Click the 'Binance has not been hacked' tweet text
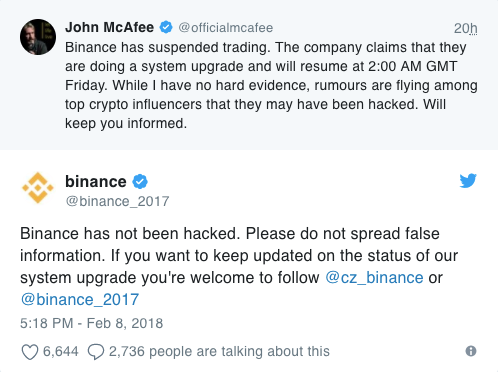 point(239,266)
